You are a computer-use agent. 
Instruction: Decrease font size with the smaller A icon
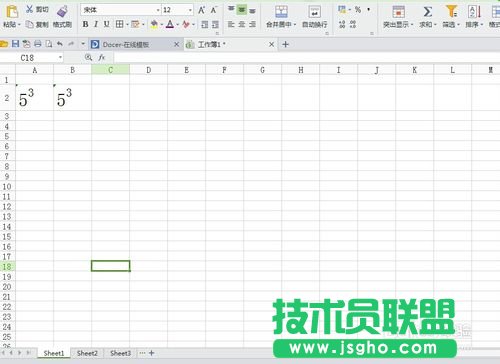click(214, 10)
